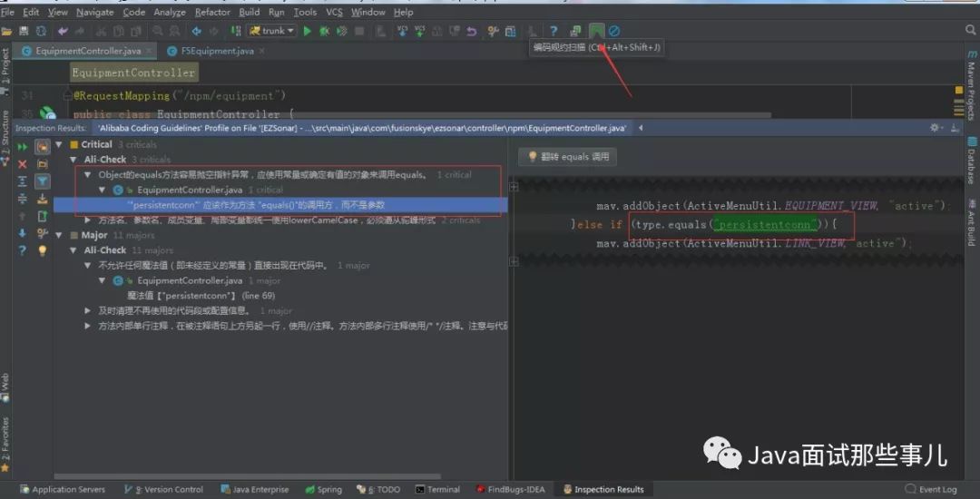Open the trunk run configuration dropdown
The image size is (980, 499).
click(x=272, y=31)
